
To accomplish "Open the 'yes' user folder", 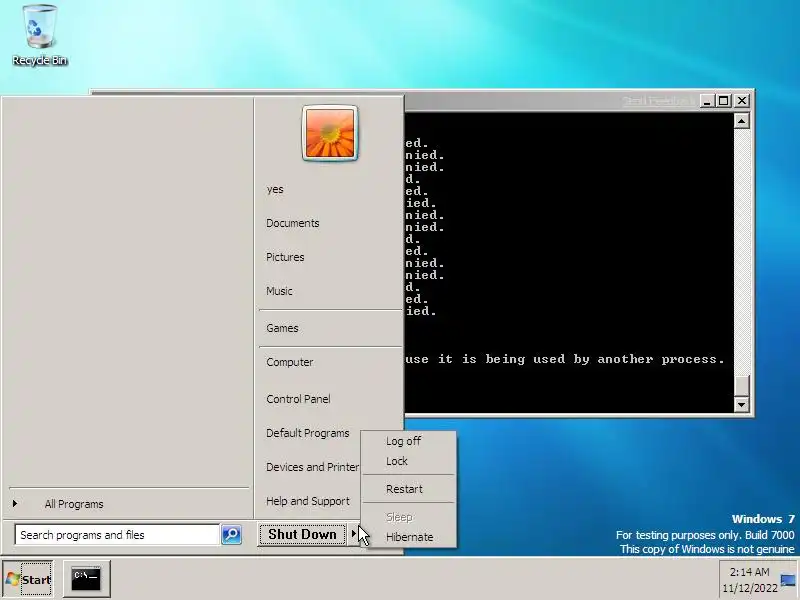I will pyautogui.click(x=275, y=189).
